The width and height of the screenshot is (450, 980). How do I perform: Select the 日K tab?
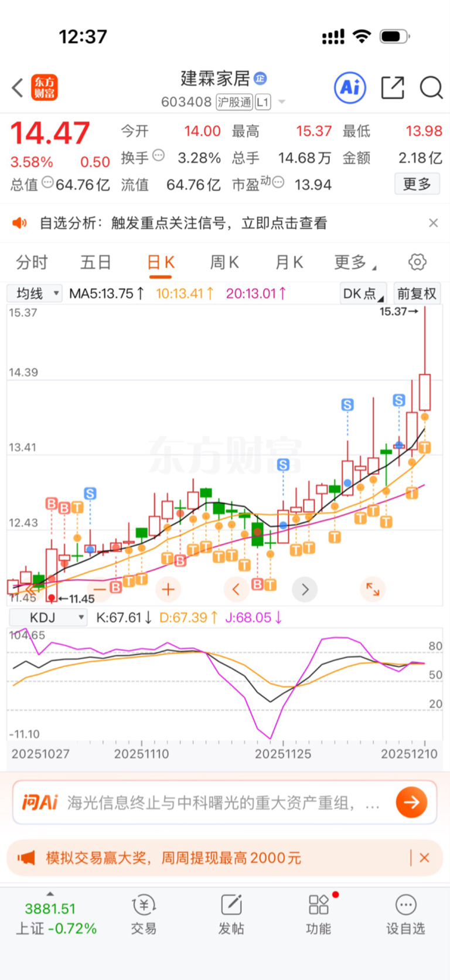click(x=161, y=262)
